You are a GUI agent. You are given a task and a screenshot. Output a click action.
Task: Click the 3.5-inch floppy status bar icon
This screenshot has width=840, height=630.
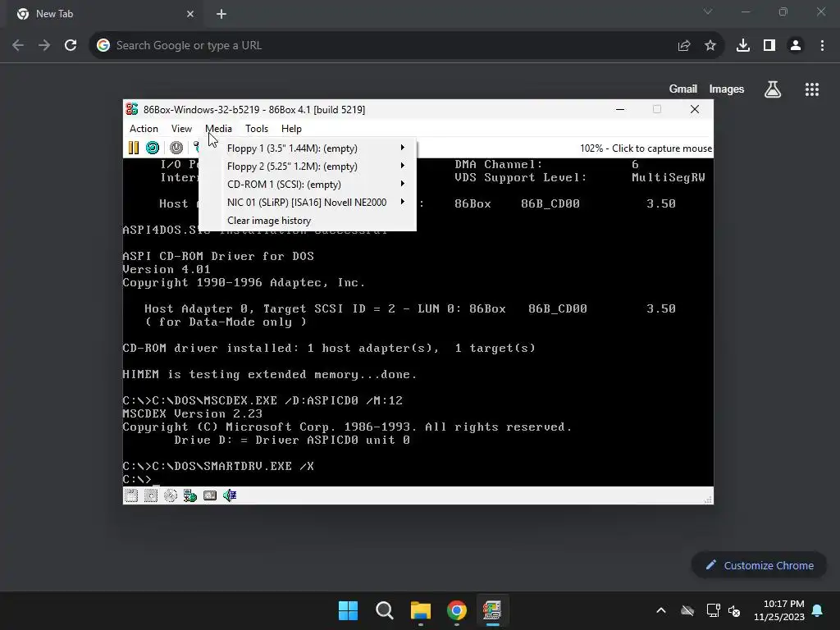pos(131,495)
